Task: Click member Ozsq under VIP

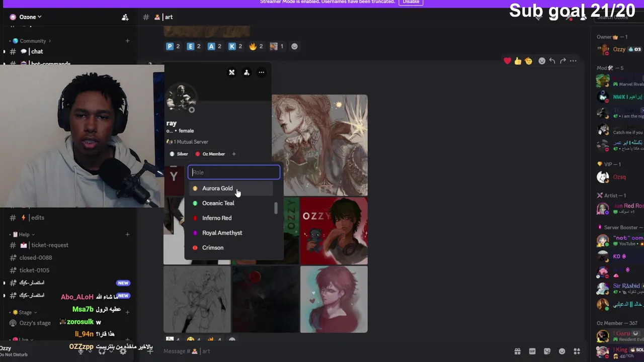Action: pos(619,177)
